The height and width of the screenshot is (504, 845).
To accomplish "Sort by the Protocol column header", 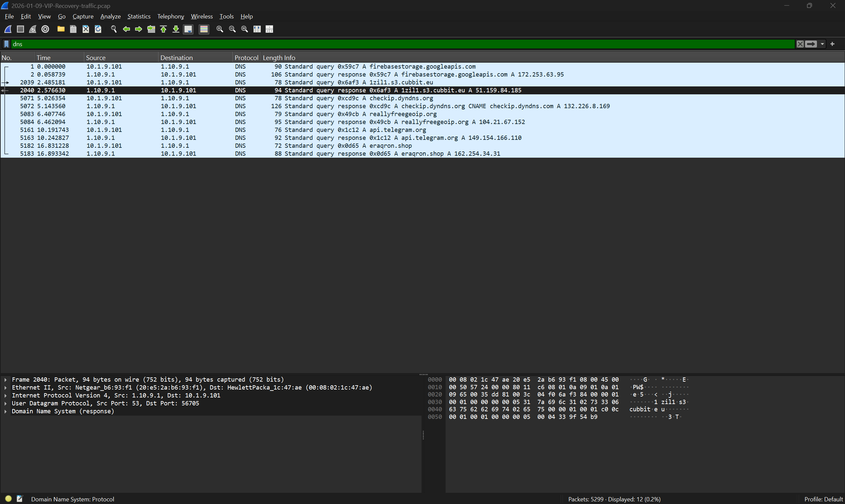I will (247, 58).
